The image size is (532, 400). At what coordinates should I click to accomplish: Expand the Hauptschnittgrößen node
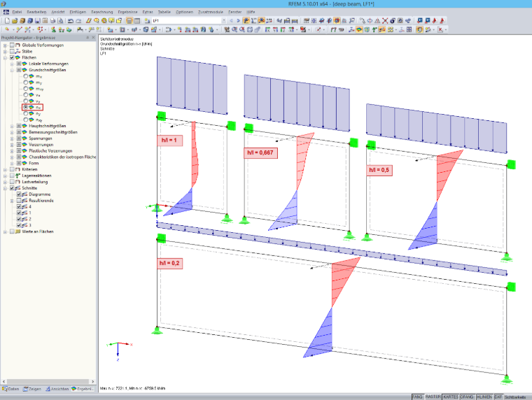click(x=12, y=126)
